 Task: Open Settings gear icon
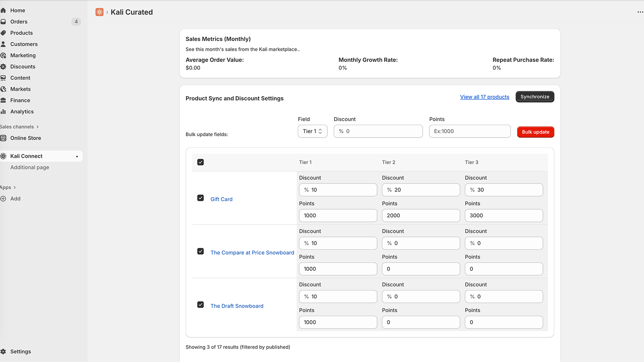(3, 352)
